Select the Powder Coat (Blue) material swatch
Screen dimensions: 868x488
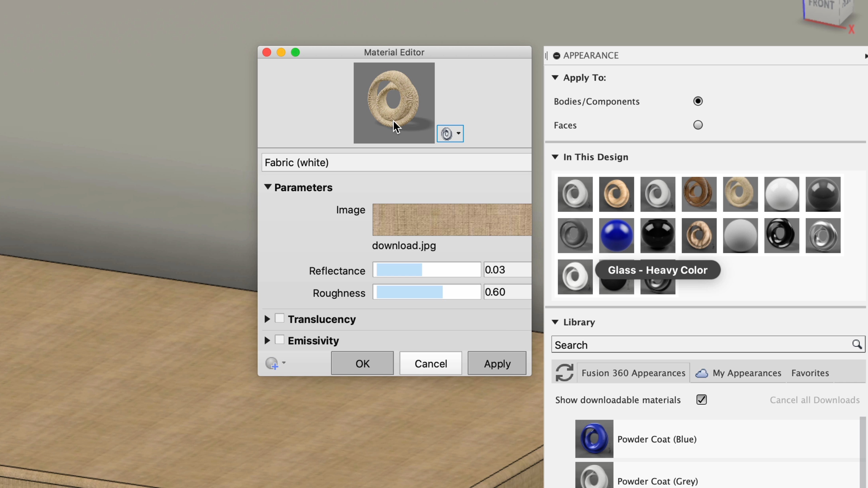click(594, 439)
